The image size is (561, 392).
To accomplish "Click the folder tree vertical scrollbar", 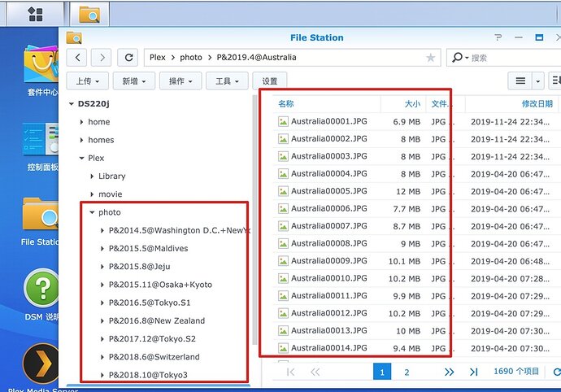I will (x=254, y=220).
